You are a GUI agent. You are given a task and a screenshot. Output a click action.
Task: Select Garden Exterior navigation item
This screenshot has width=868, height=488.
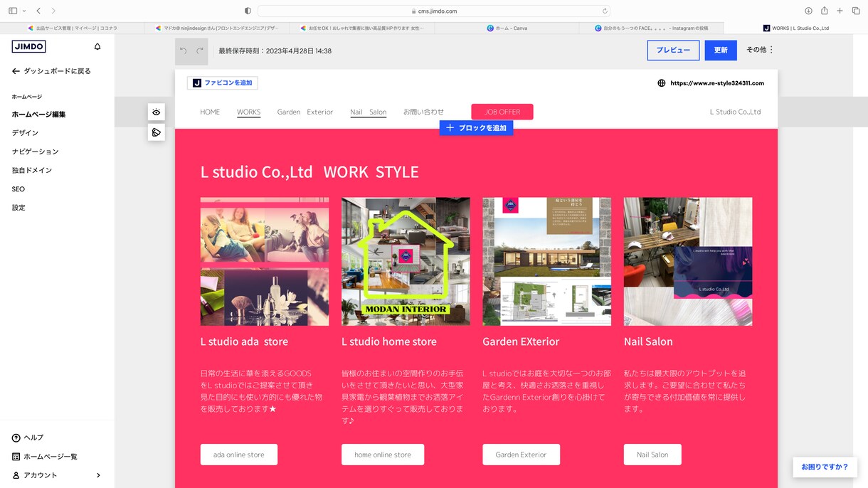305,112
